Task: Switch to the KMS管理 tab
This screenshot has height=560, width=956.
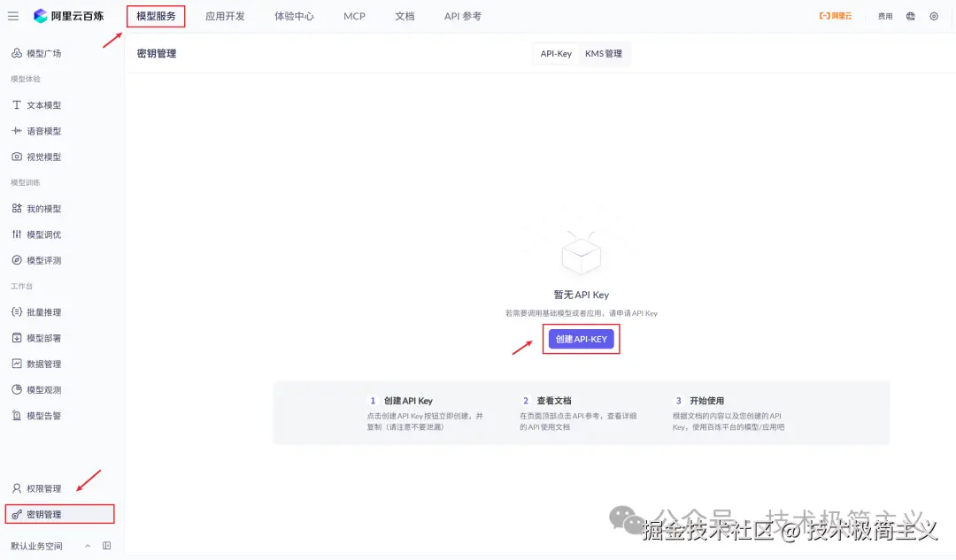Action: [x=604, y=53]
